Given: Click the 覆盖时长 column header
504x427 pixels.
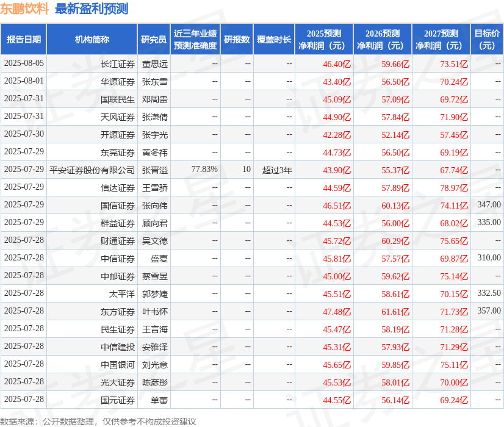Looking at the screenshot, I should coord(274,39).
